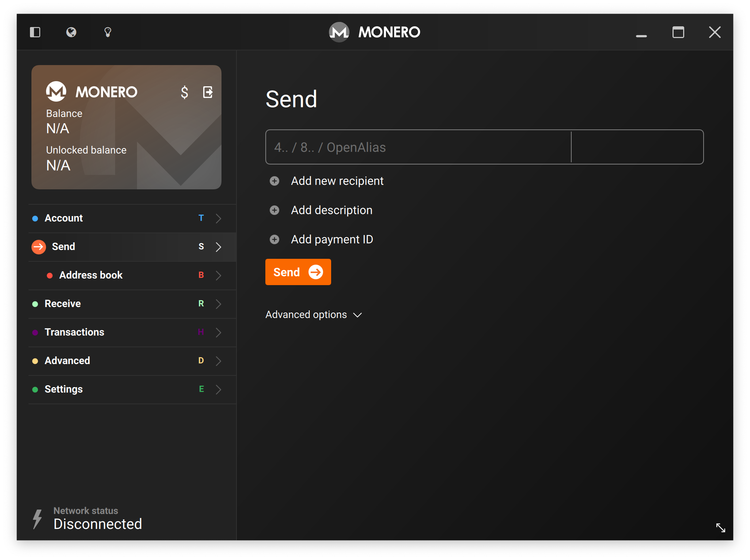Viewport: 750px width, 560px height.
Task: Click the chevron on the Transactions row
Action: [219, 332]
